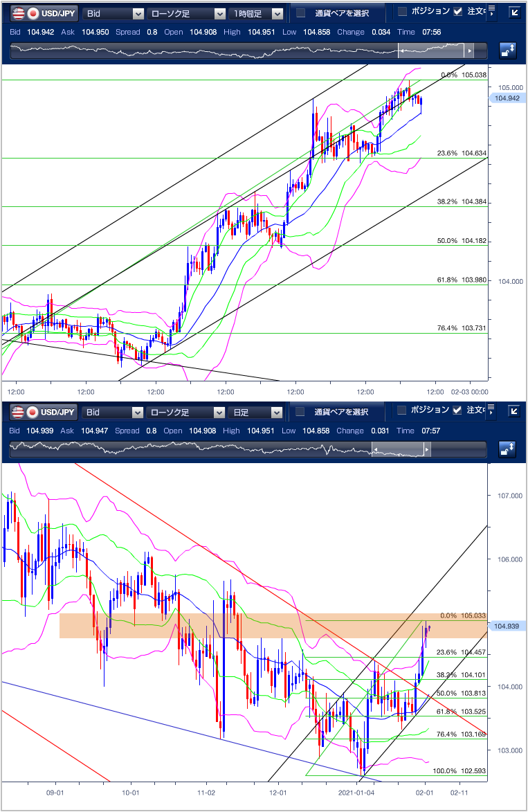Open Bid dropdown in the bottom chart

click(x=113, y=413)
